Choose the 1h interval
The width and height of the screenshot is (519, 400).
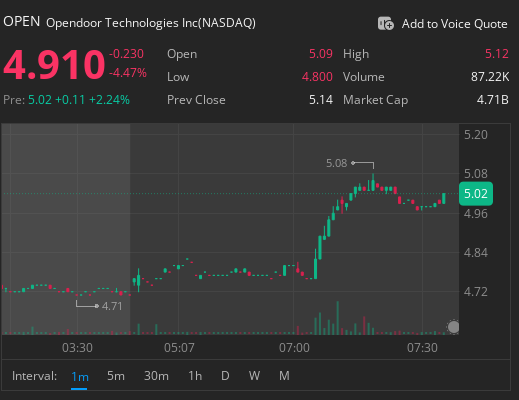[x=195, y=376]
